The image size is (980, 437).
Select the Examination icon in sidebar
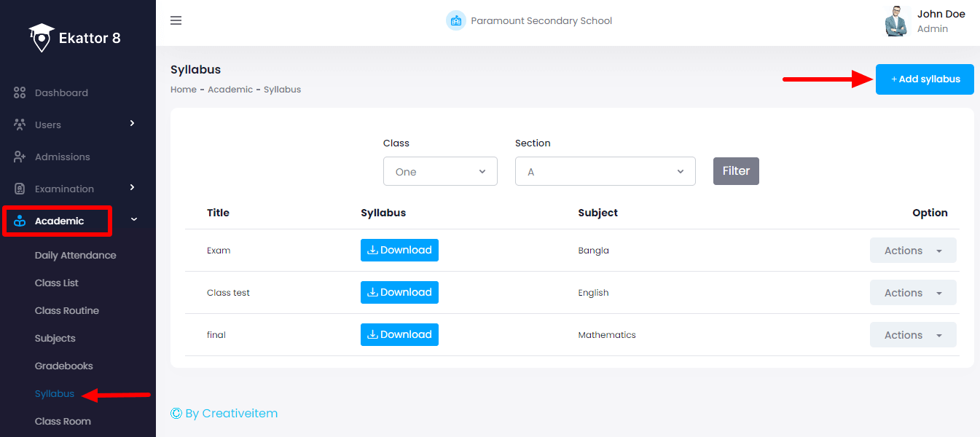(20, 188)
